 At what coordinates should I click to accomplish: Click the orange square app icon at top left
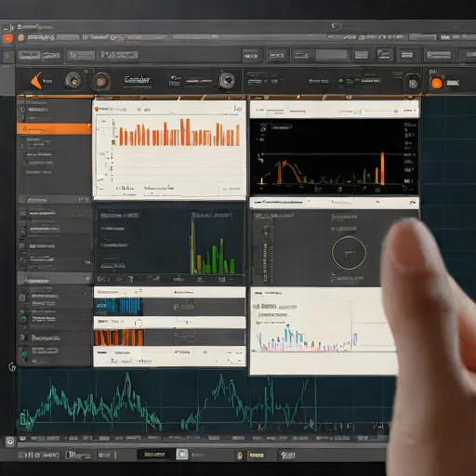[x=7, y=38]
